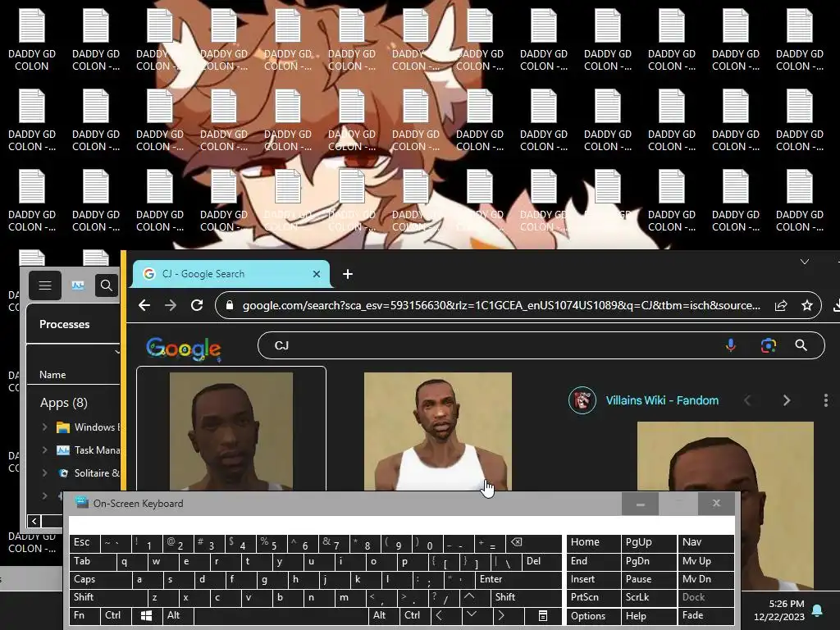Reload the Google search page
Screen dimensions: 840x630
click(197, 305)
